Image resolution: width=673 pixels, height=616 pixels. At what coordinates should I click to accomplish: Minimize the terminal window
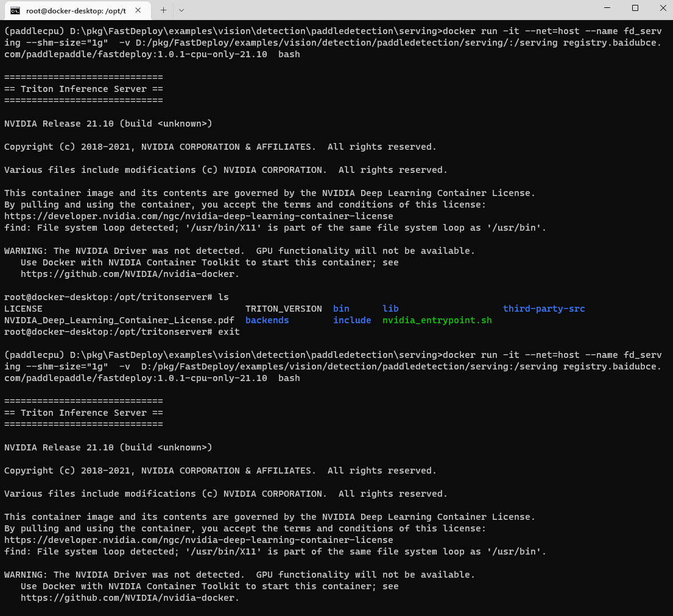coord(607,8)
